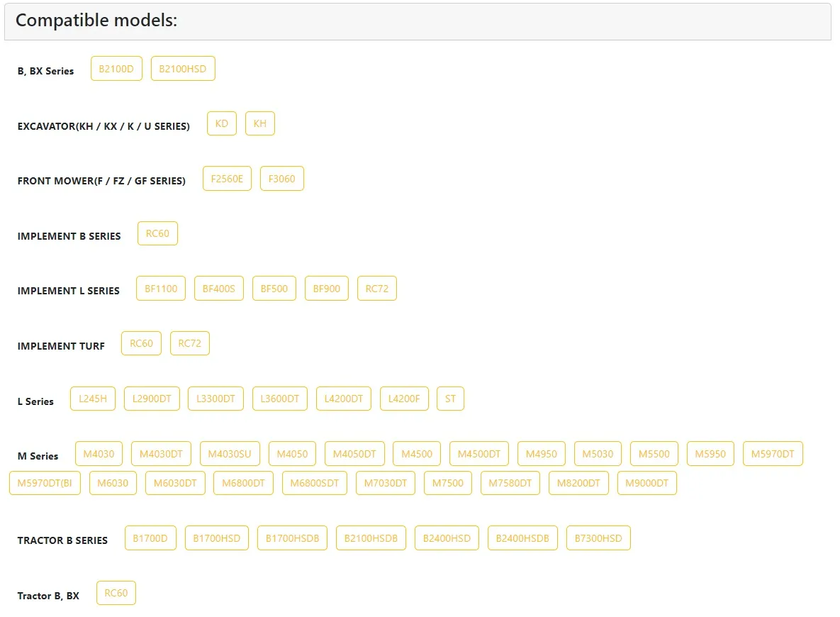
Task: Open the B2100HSDB tractor tag
Action: click(371, 538)
